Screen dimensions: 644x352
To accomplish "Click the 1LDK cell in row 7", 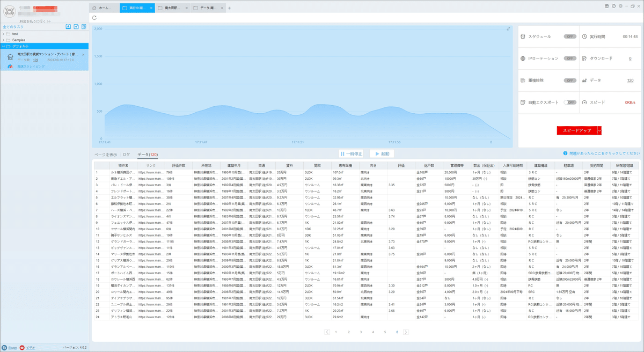I will click(x=317, y=210).
